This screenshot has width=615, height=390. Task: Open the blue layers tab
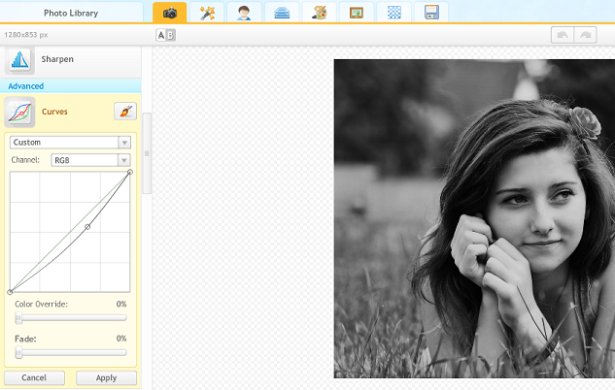coord(282,13)
